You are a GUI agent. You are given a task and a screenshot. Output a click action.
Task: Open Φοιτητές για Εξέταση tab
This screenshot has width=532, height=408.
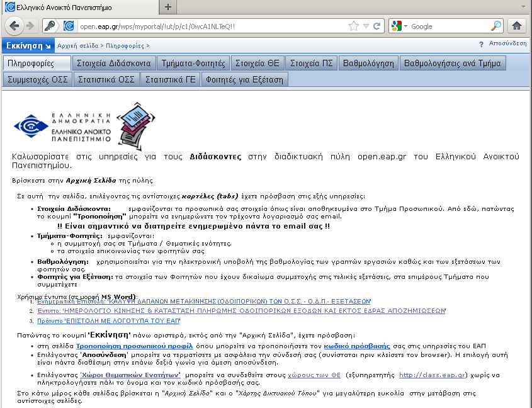(x=244, y=79)
